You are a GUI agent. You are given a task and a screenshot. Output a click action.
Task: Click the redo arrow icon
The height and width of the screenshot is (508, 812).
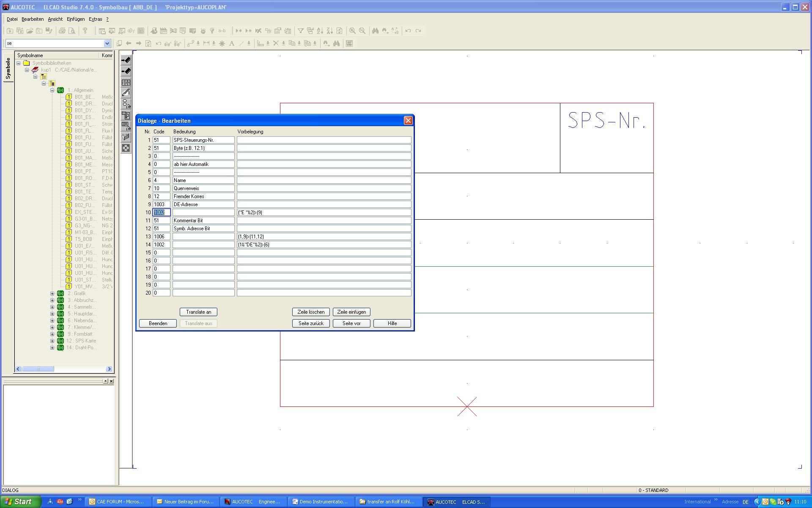click(x=418, y=31)
